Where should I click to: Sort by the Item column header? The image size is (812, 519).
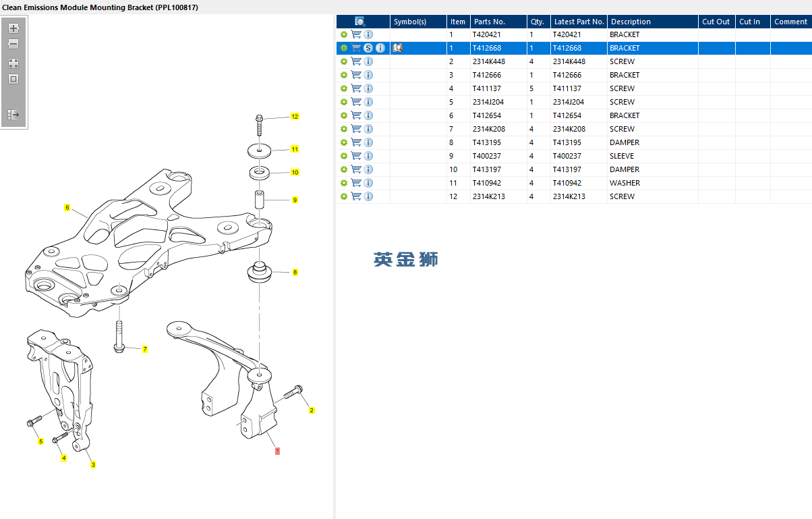click(x=458, y=22)
